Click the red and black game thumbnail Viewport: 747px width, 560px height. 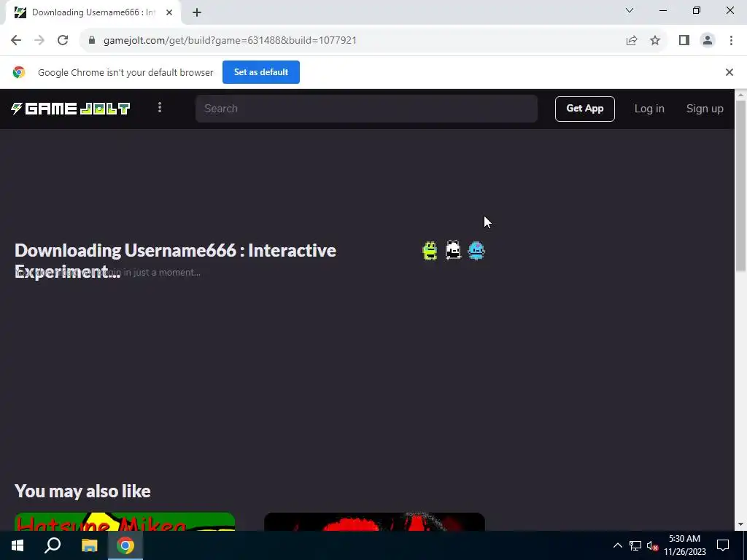[374, 521]
